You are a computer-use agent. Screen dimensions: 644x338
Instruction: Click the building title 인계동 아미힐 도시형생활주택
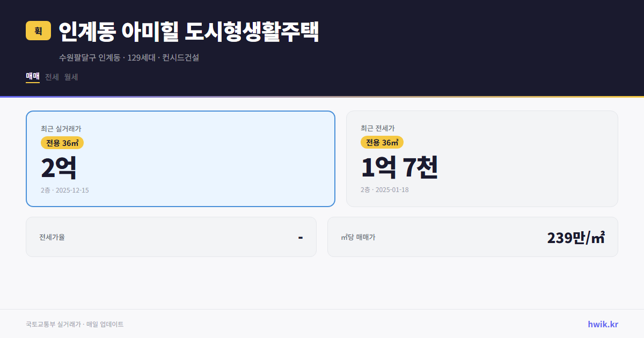click(189, 31)
